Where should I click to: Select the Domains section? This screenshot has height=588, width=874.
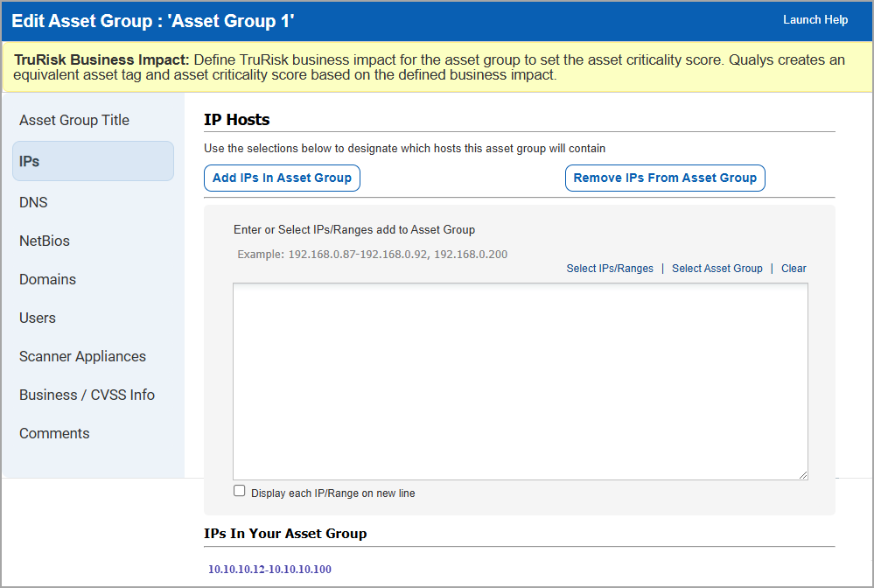47,279
